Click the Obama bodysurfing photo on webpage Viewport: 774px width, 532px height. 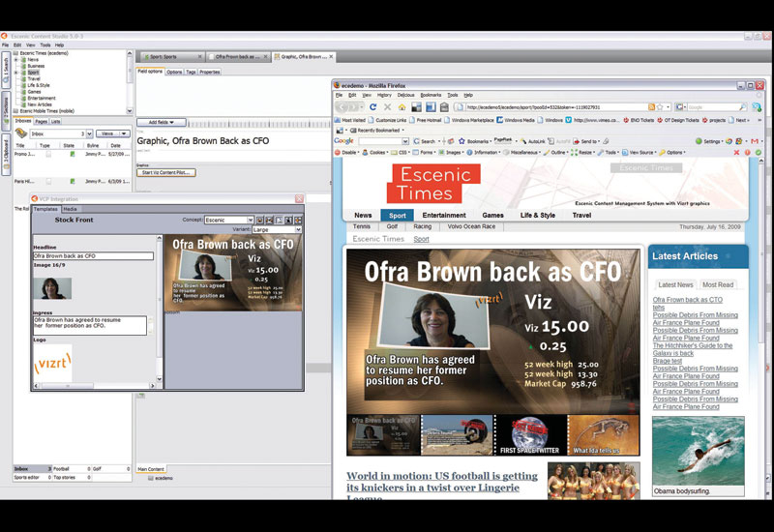click(x=698, y=451)
